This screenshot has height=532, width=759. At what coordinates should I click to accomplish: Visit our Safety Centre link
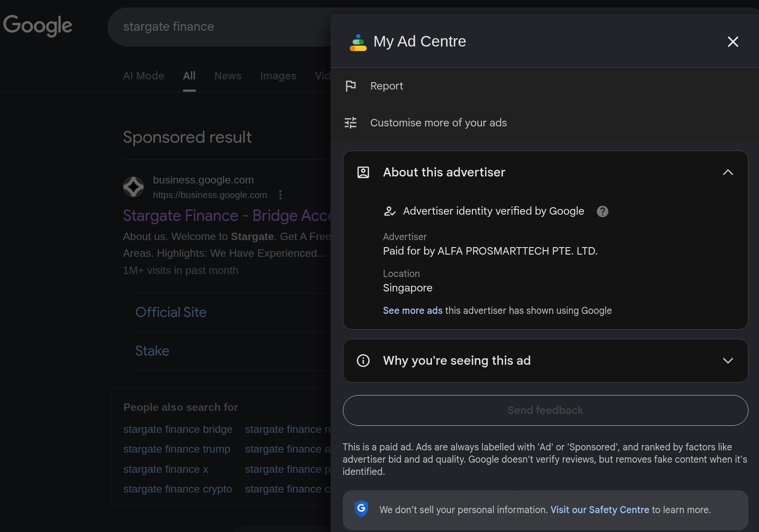[x=599, y=510]
